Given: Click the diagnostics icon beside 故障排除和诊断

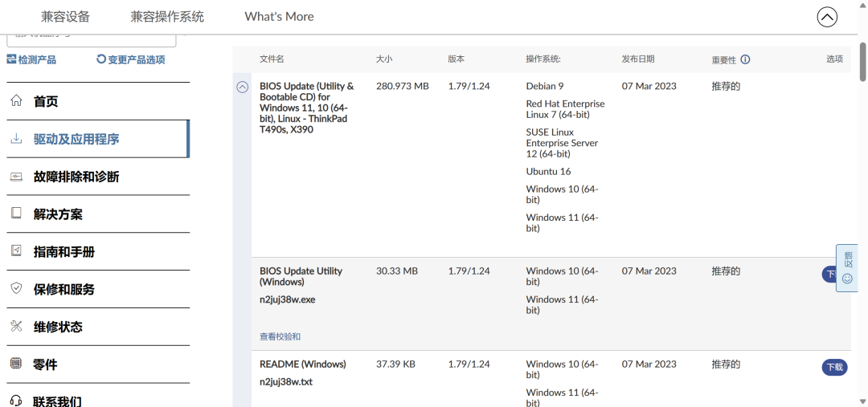Looking at the screenshot, I should [17, 177].
